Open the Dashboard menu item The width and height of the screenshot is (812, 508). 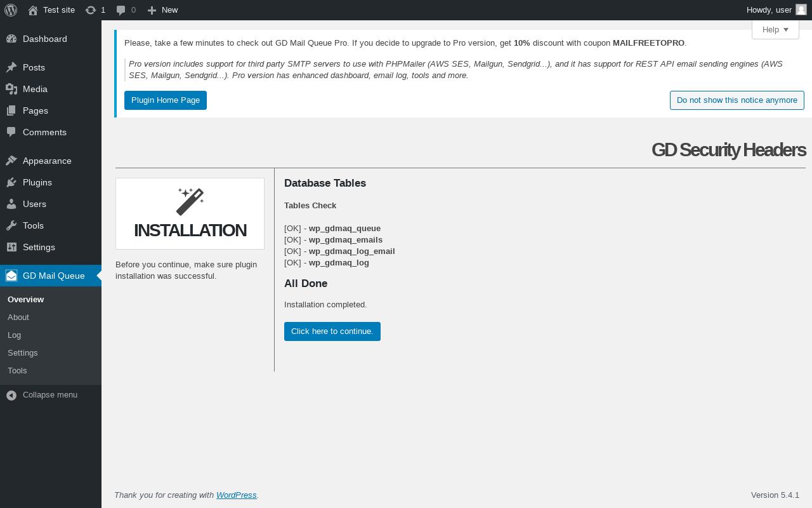point(51,39)
